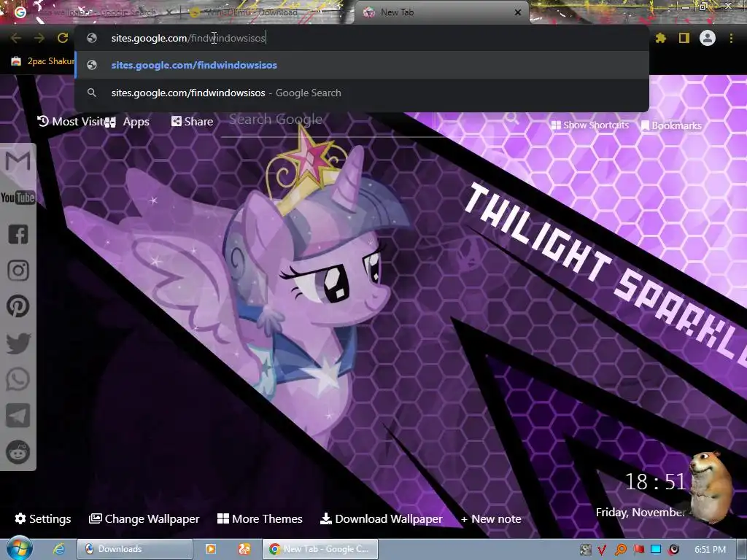Open the new tab Settings
This screenshot has width=747, height=560.
pos(43,518)
